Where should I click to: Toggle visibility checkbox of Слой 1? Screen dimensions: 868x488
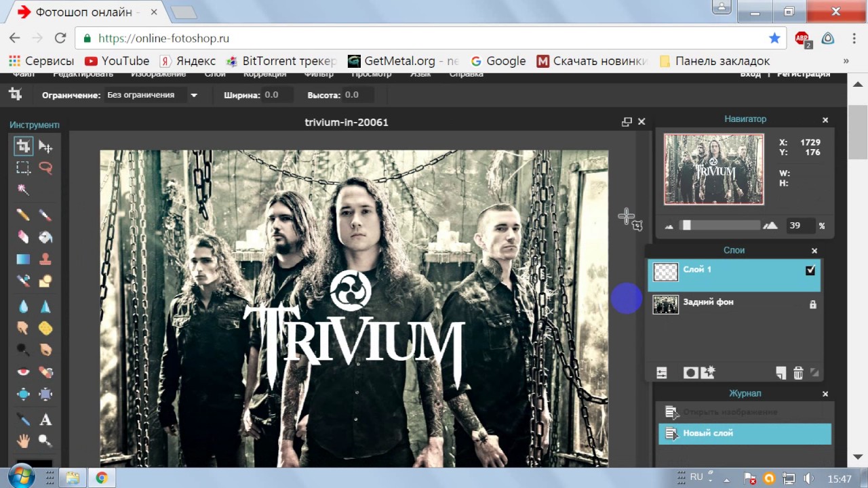click(810, 270)
